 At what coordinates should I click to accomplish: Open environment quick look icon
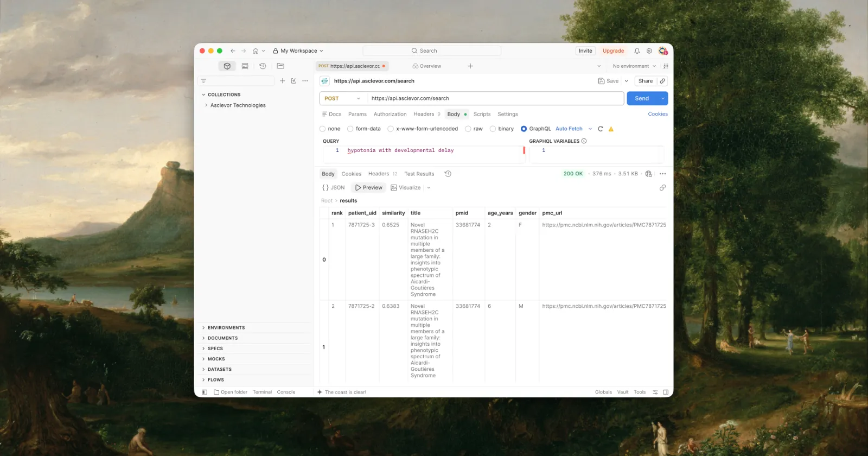click(666, 66)
